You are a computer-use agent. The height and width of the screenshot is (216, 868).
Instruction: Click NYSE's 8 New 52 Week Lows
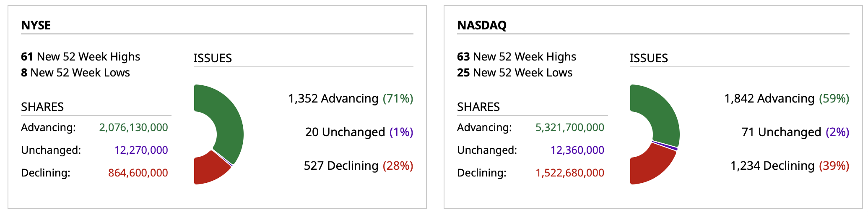click(75, 73)
